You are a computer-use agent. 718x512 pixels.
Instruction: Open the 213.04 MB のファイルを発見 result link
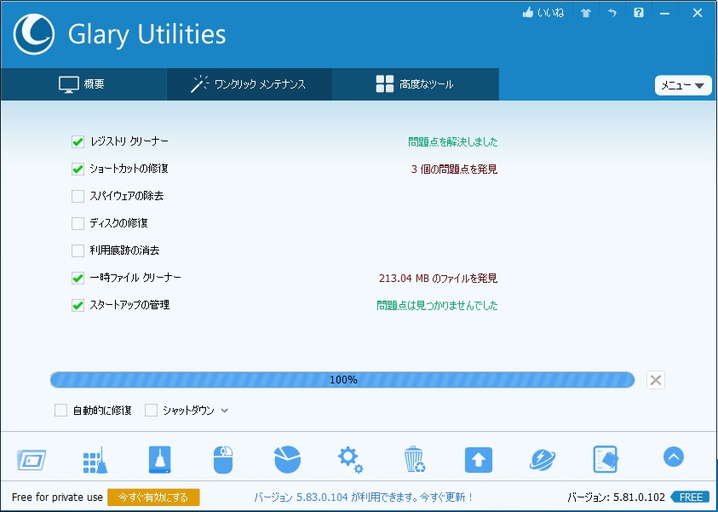tap(438, 278)
